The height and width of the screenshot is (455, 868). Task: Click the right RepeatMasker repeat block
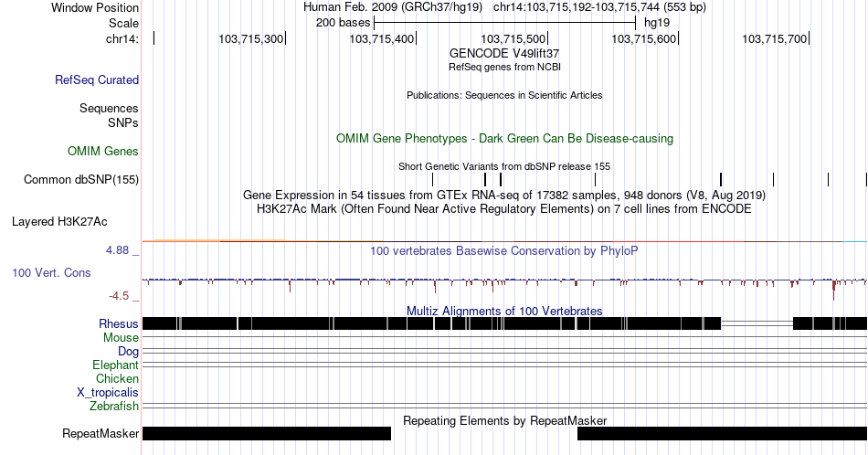722,433
